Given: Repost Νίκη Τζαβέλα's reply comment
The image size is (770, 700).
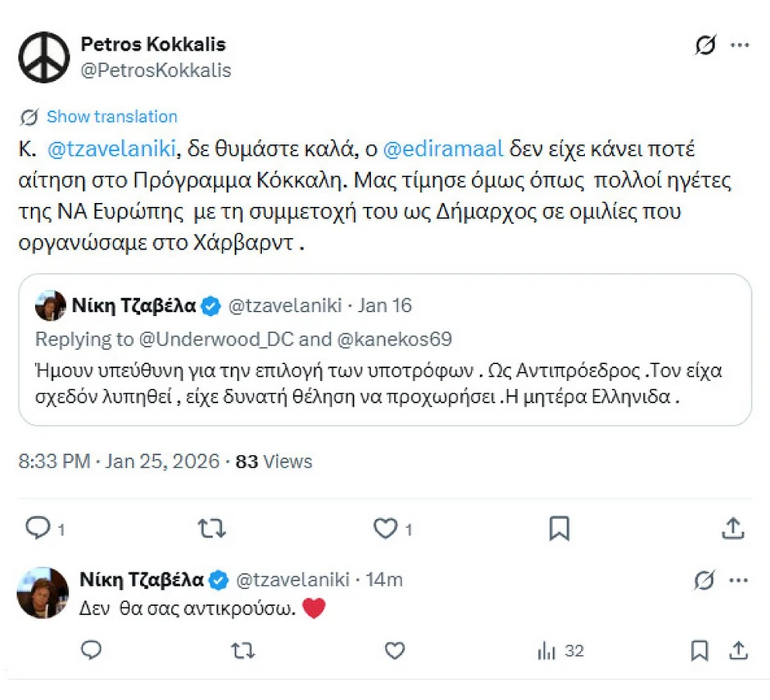Looking at the screenshot, I should [x=243, y=650].
